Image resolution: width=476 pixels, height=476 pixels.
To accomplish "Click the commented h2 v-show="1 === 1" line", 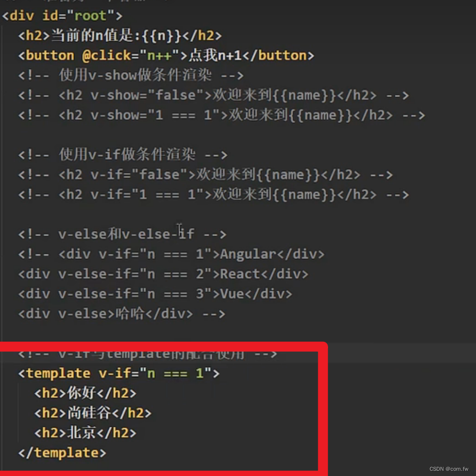I will tap(222, 115).
